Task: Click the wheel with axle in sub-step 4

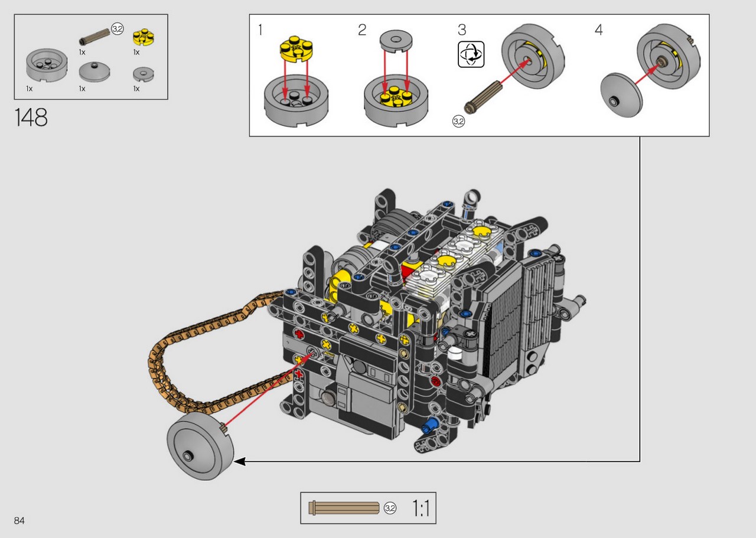Action: (669, 56)
